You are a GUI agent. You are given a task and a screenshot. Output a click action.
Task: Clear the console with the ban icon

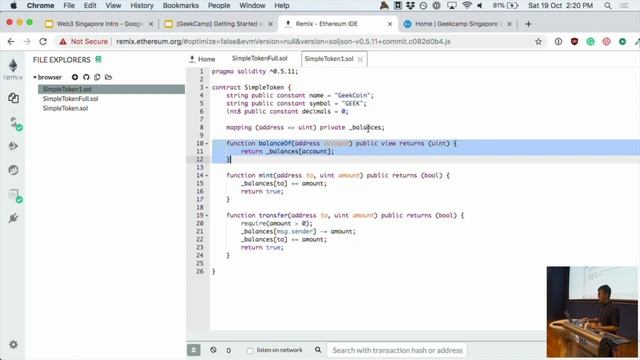coord(213,350)
